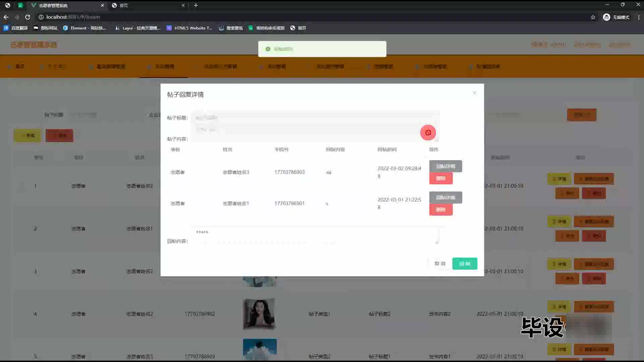
Task: Click 帖子标题2 cell in row 4
Action: (379, 314)
